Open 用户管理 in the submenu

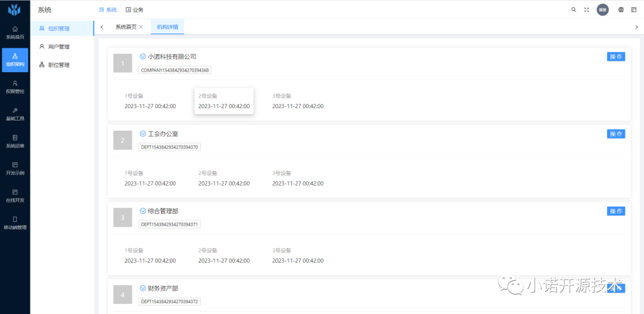tap(62, 47)
